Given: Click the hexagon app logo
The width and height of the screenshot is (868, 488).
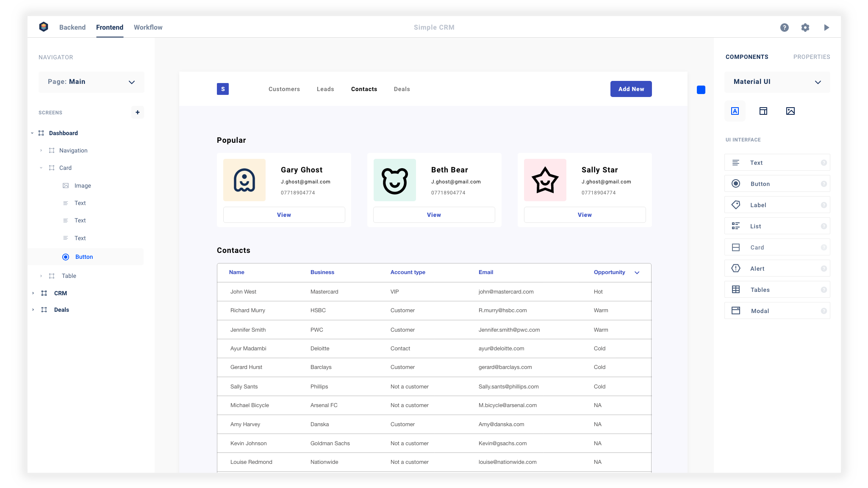Looking at the screenshot, I should click(x=44, y=27).
